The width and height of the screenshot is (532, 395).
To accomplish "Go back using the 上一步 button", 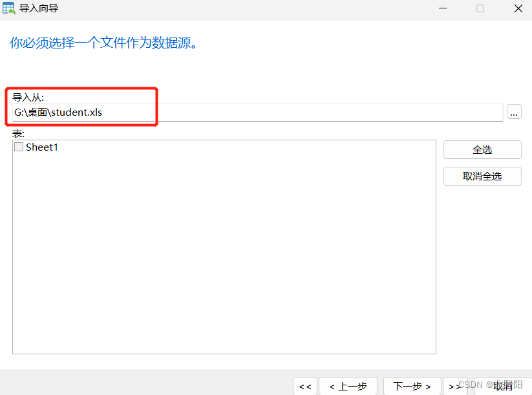I will point(348,386).
